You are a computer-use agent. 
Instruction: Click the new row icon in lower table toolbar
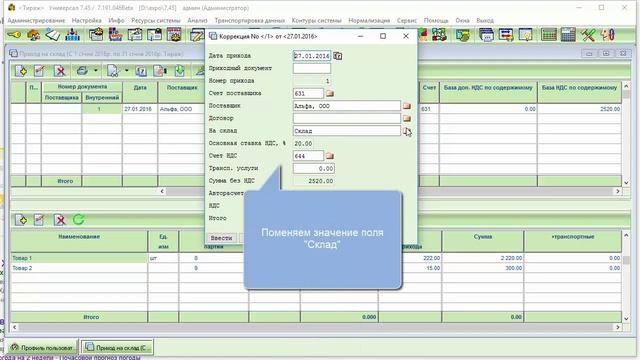[21, 220]
